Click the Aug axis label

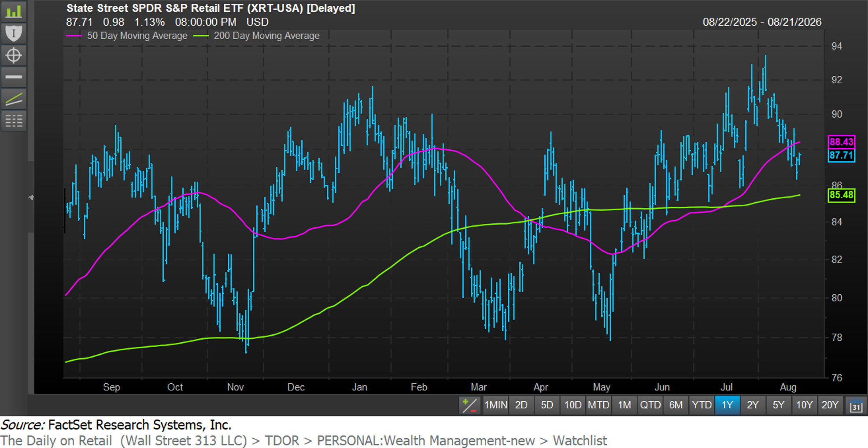pos(788,387)
